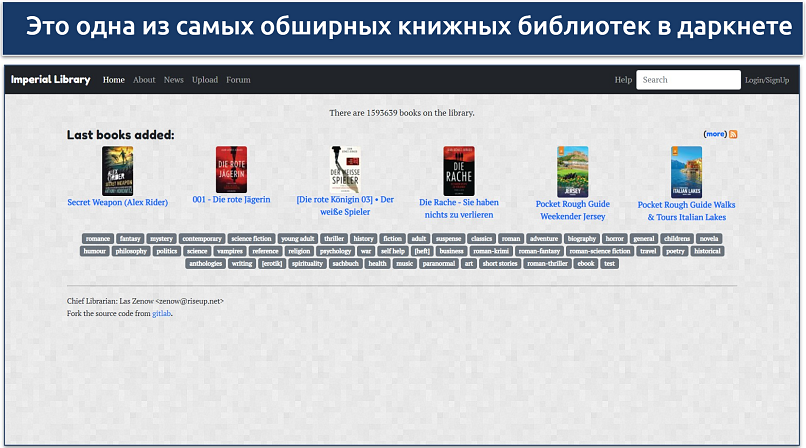Screen dimensions: 806x448
Task: Open the Forum link in navbar
Action: 238,80
